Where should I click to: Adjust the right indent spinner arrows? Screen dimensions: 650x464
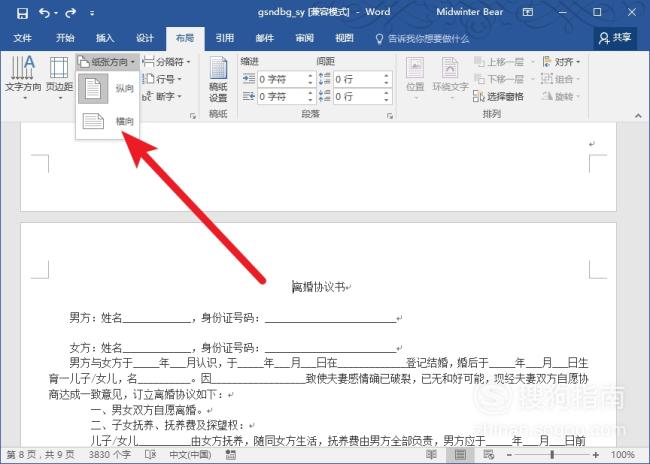pyautogui.click(x=310, y=97)
